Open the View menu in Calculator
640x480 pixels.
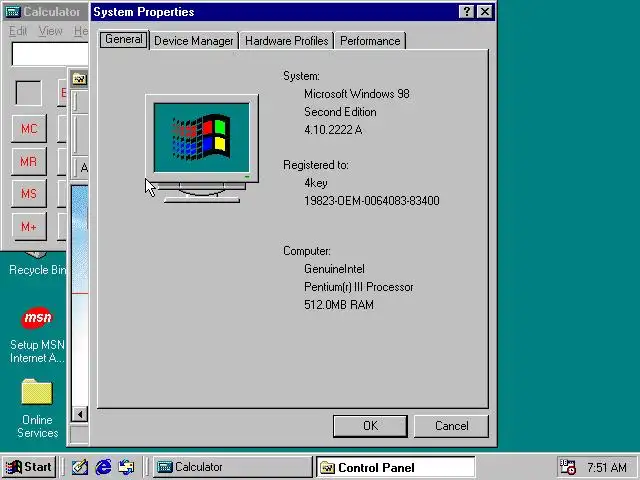pyautogui.click(x=51, y=31)
